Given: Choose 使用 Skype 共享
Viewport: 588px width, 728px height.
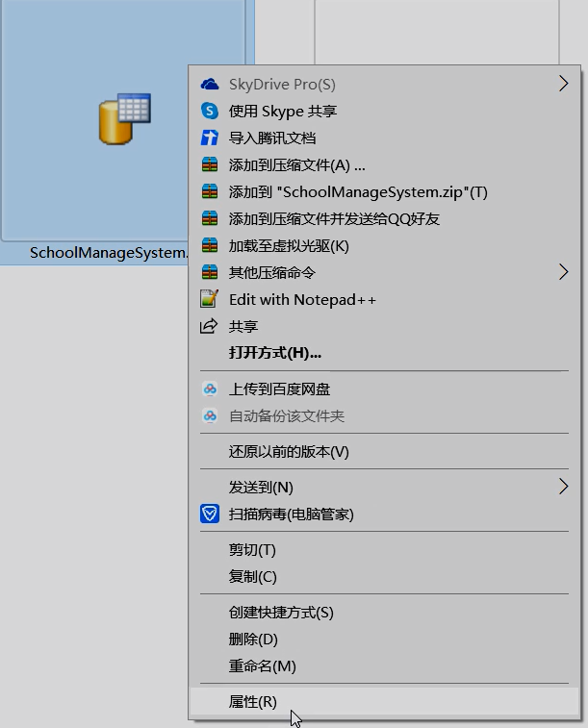Looking at the screenshot, I should click(384, 111).
